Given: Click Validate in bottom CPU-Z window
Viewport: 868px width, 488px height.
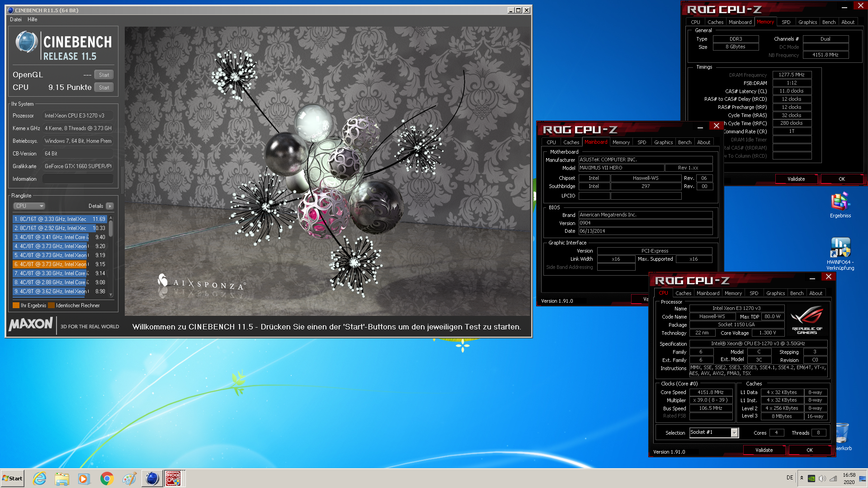Looking at the screenshot, I should tap(764, 450).
